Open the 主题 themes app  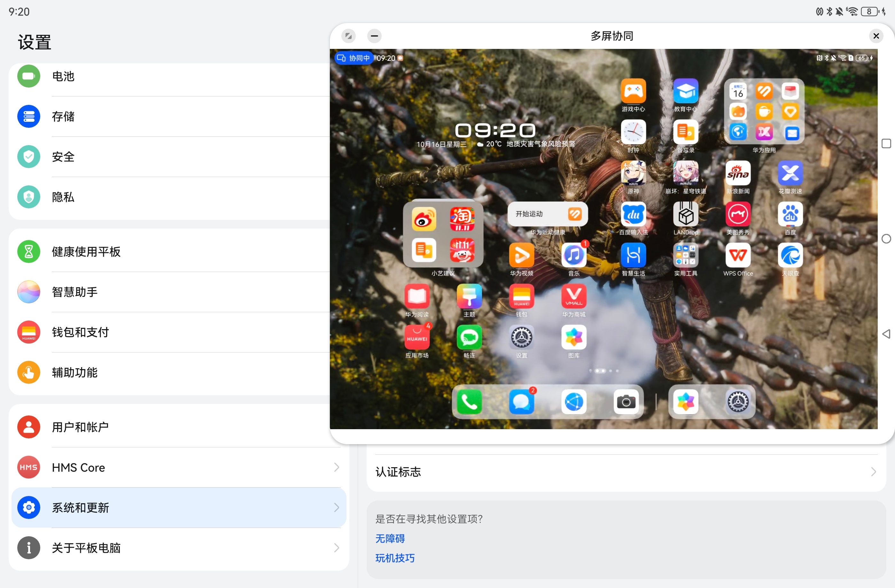469,296
